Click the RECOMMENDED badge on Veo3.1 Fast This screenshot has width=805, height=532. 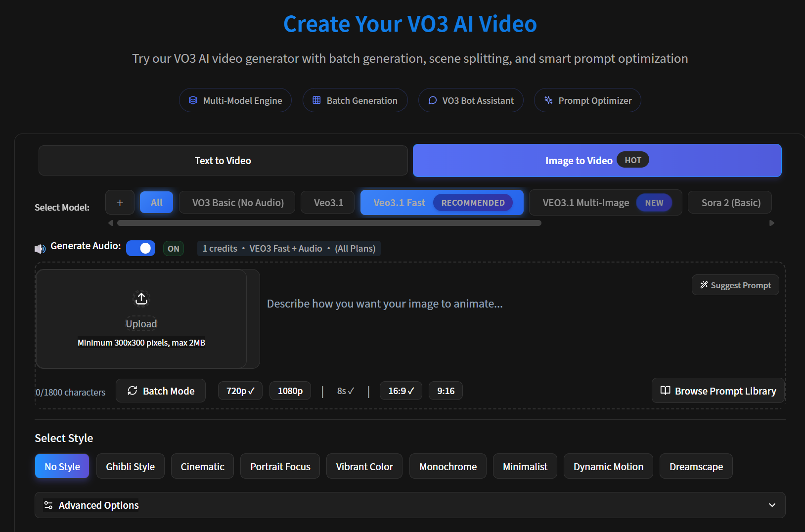tap(473, 203)
